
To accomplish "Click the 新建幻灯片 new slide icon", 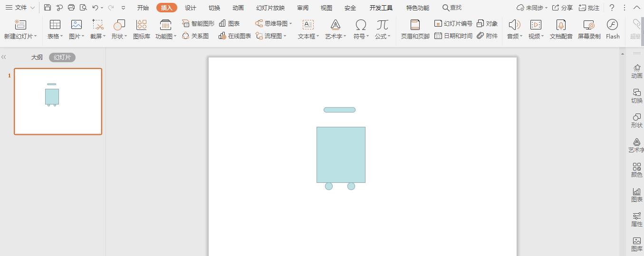I will click(x=20, y=25).
